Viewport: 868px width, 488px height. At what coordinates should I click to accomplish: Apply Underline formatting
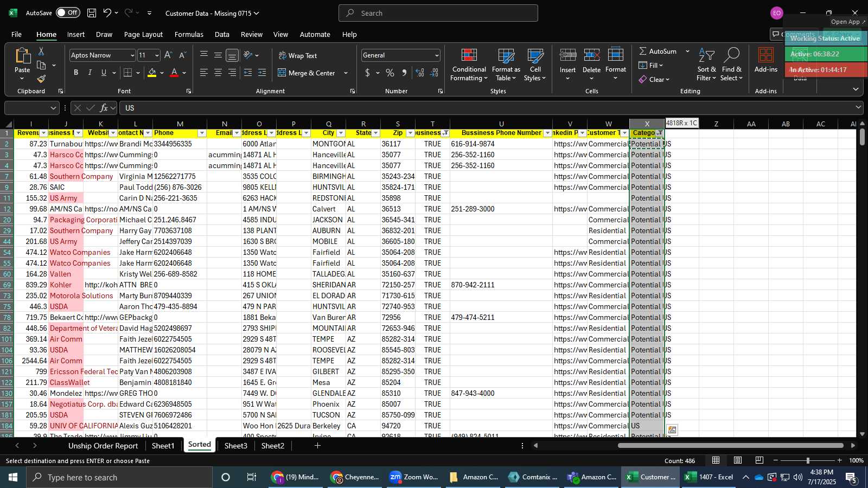point(104,73)
